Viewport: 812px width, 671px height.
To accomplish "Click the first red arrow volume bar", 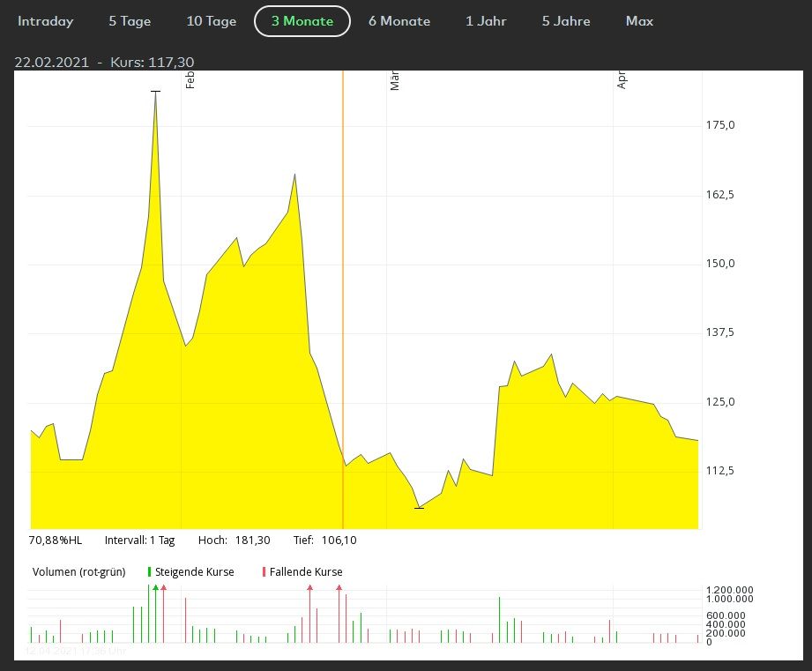I will click(164, 613).
